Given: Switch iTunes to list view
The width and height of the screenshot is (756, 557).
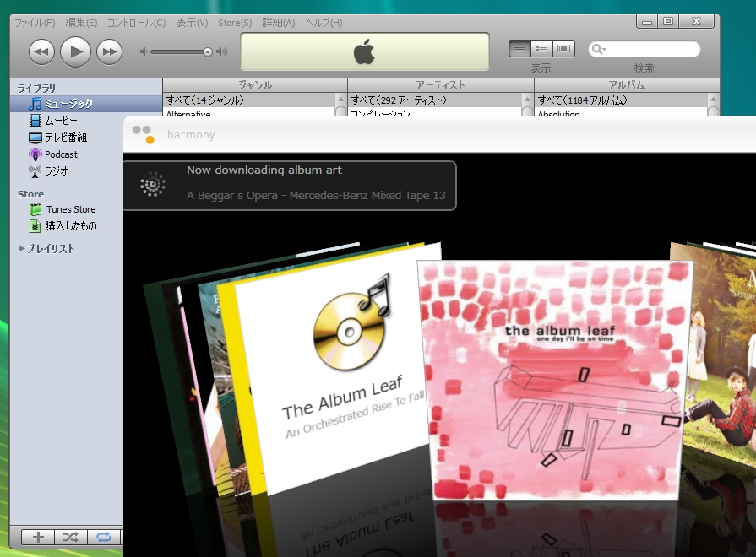Looking at the screenshot, I should click(x=519, y=49).
